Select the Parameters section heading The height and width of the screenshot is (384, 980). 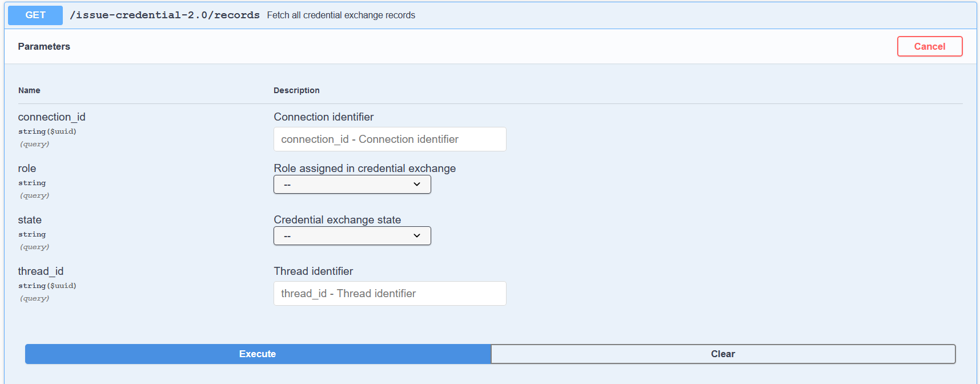(x=44, y=46)
